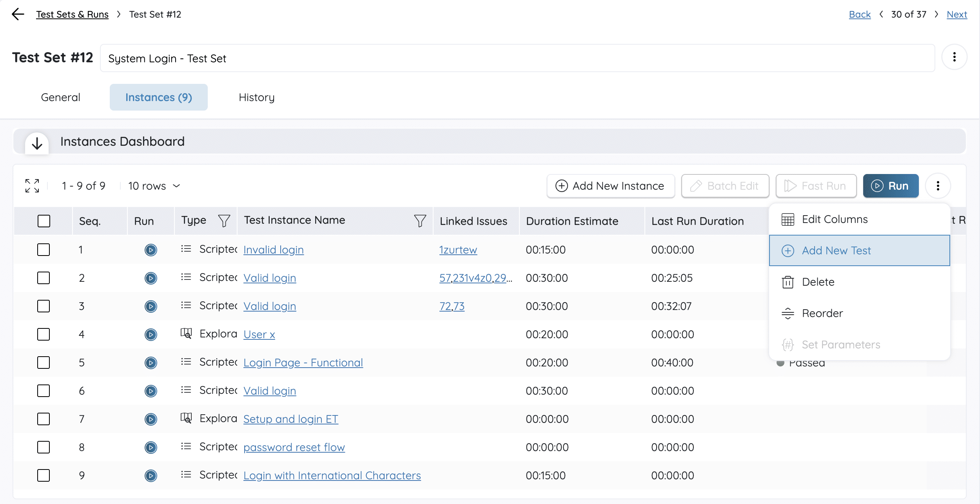Click scripted type icon in row 1

[186, 248]
